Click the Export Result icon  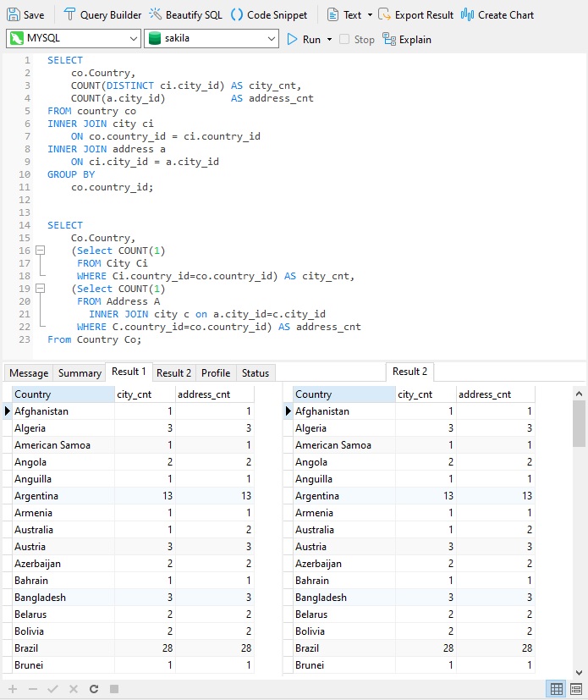coord(385,14)
